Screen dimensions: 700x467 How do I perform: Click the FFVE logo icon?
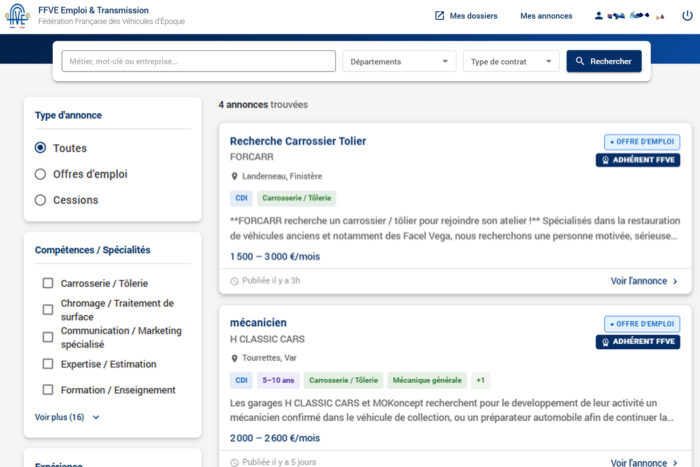[17, 16]
